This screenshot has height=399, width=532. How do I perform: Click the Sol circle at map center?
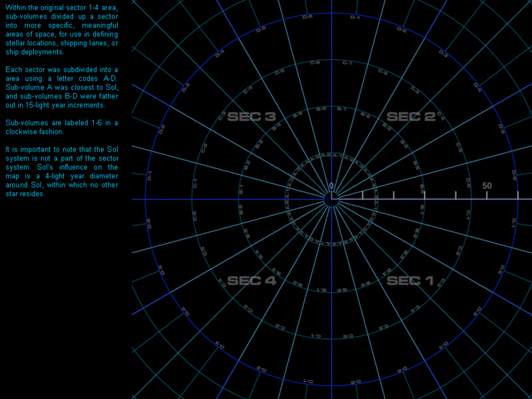click(331, 199)
